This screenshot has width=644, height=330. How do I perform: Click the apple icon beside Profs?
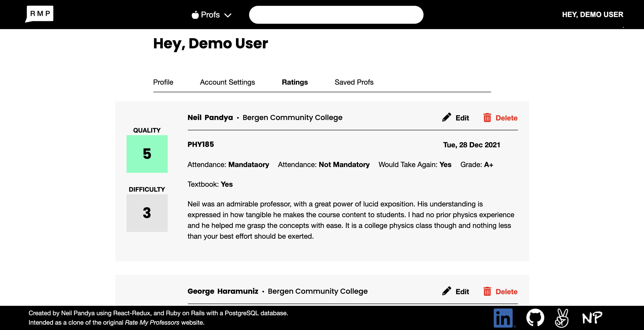point(195,15)
